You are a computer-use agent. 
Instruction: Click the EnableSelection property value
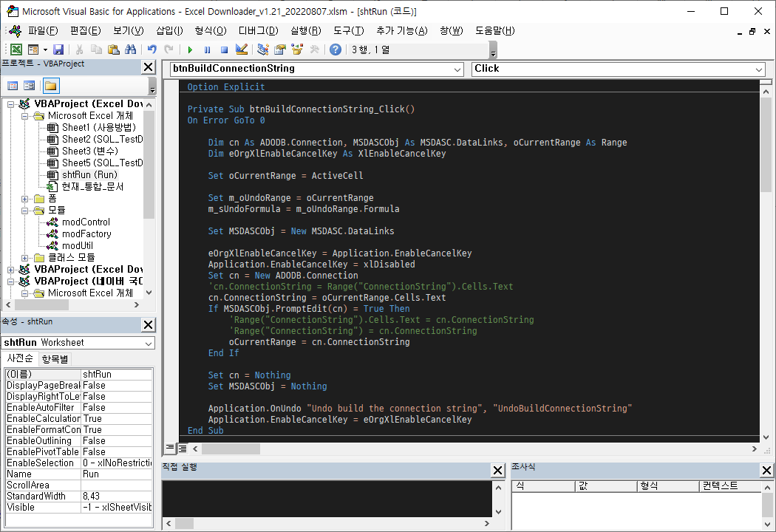[116, 463]
